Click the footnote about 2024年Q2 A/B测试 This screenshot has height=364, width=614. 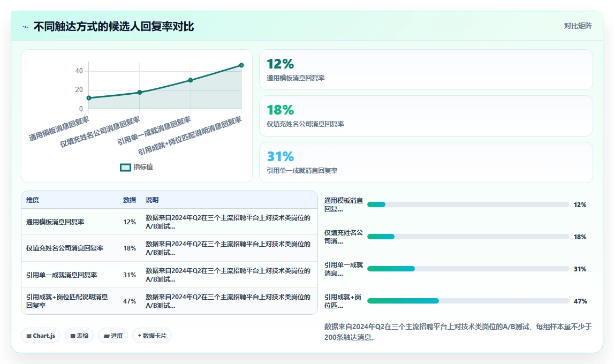[x=458, y=332]
